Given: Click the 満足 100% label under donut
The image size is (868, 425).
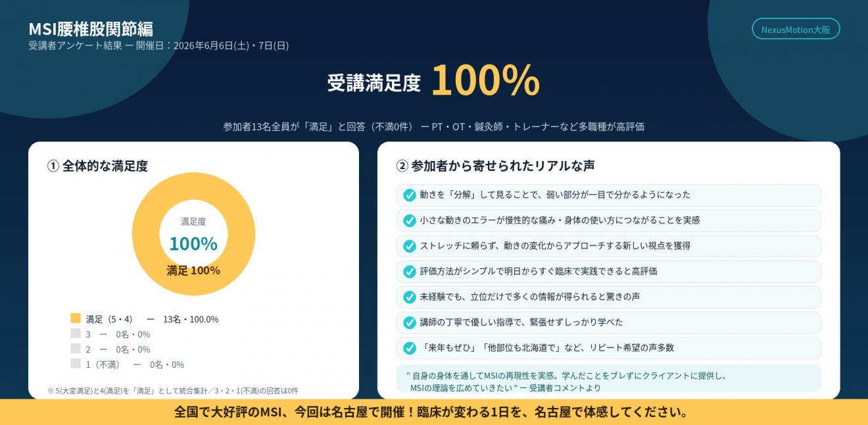Looking at the screenshot, I should 193,270.
